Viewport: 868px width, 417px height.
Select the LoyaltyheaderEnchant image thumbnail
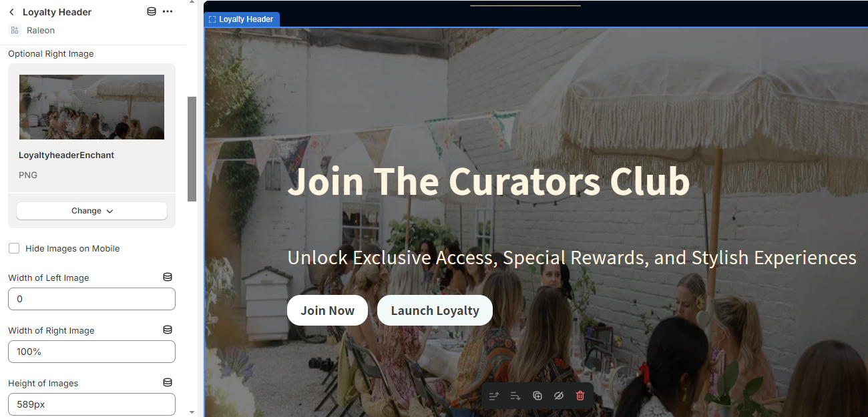tap(91, 107)
